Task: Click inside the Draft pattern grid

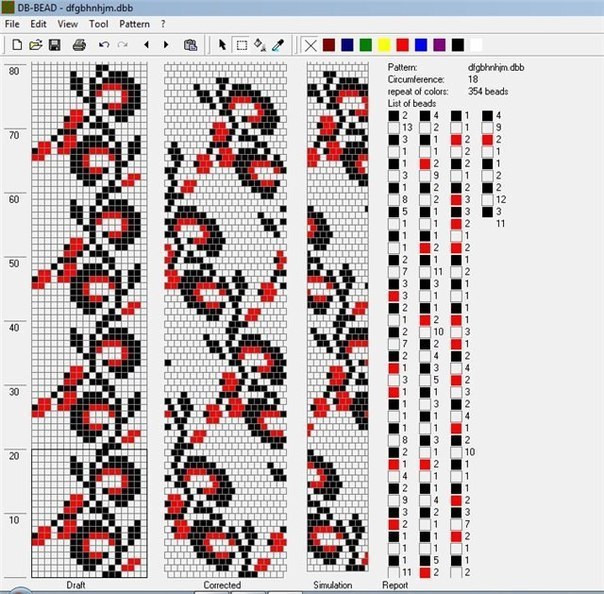Action: click(x=89, y=320)
